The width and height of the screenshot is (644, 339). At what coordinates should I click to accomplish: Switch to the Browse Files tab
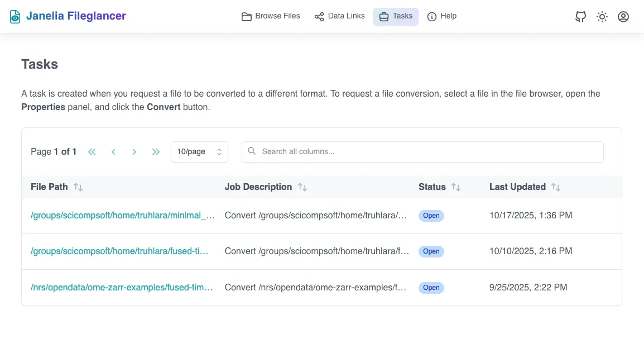click(x=271, y=16)
